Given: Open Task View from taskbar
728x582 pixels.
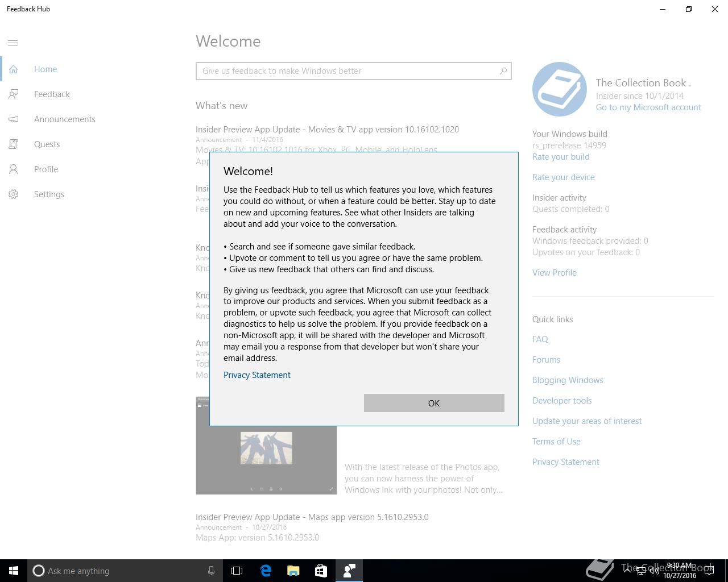Looking at the screenshot, I should pos(237,571).
